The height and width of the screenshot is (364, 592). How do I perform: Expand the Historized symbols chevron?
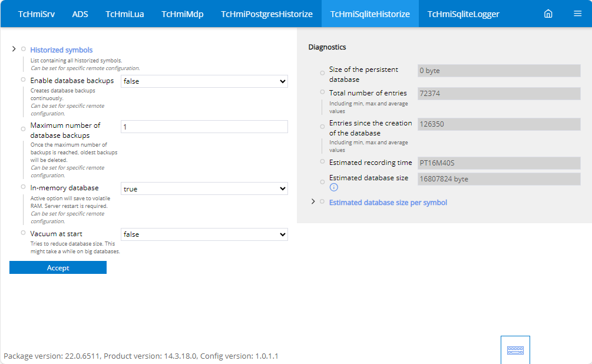pyautogui.click(x=14, y=49)
